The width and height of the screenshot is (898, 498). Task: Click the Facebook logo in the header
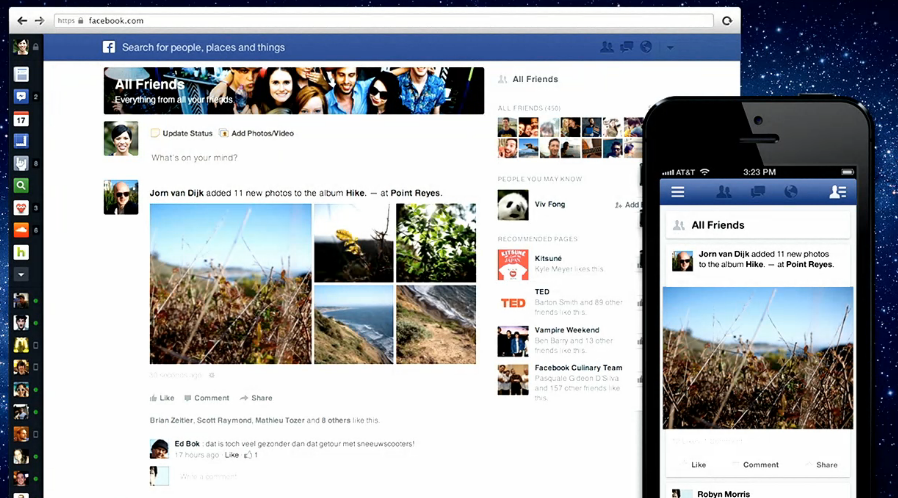click(109, 47)
